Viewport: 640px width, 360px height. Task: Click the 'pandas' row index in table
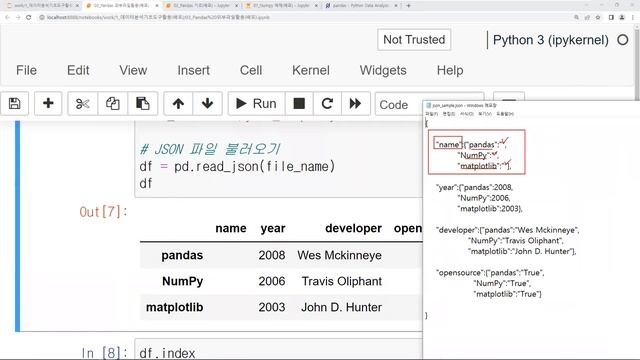pos(182,255)
